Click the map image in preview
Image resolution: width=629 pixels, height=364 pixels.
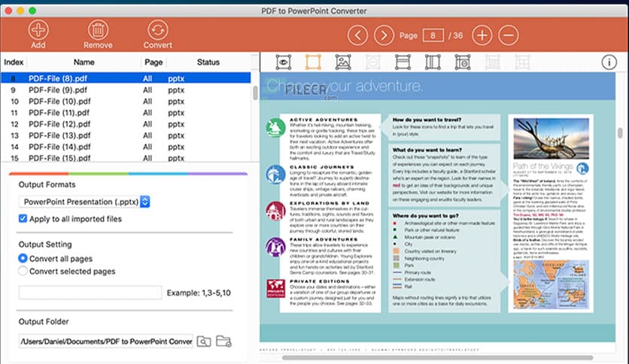pos(552,284)
